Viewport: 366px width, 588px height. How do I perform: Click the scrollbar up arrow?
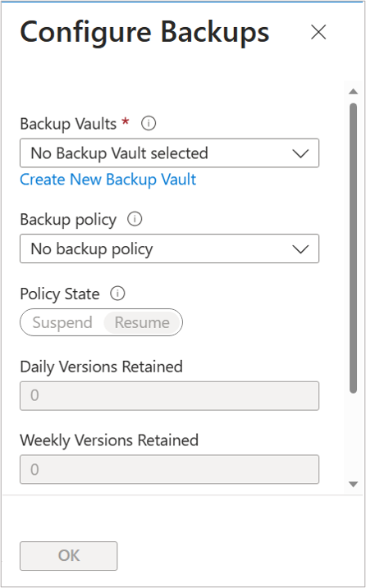[353, 92]
